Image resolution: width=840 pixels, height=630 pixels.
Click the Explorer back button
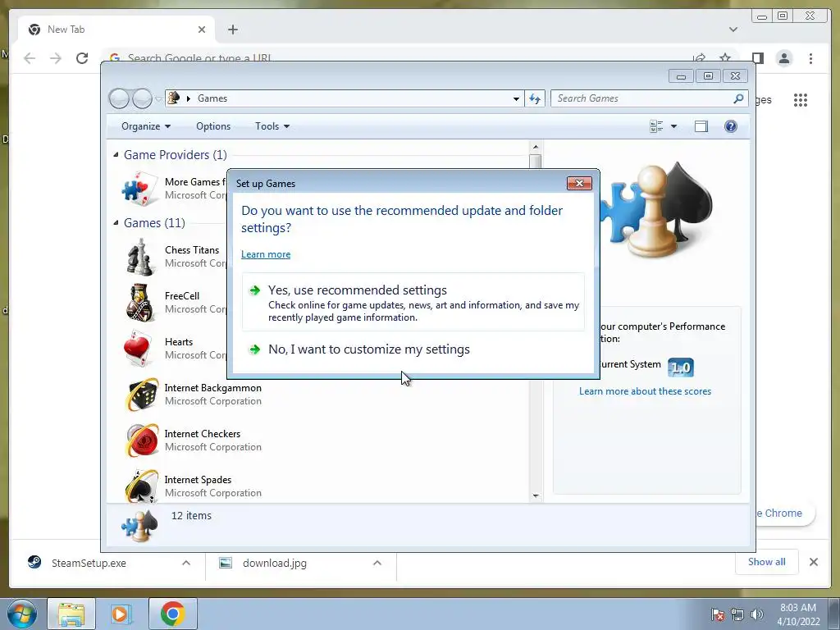(119, 98)
